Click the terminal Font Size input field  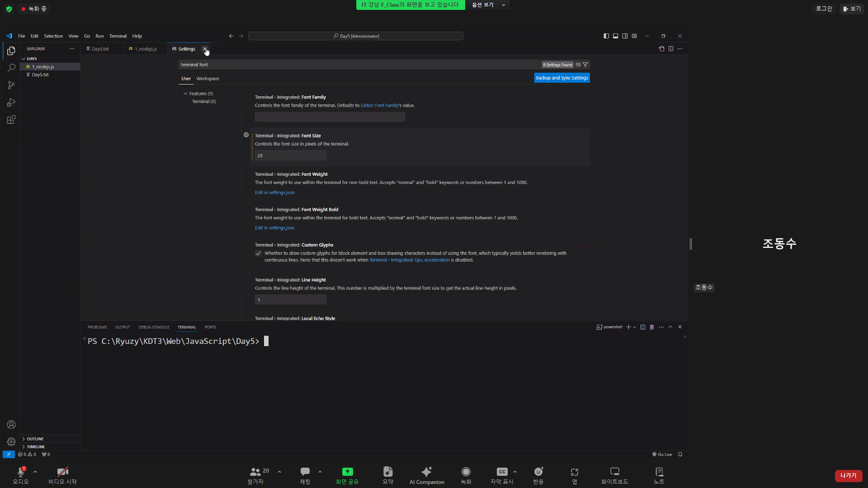coord(290,155)
